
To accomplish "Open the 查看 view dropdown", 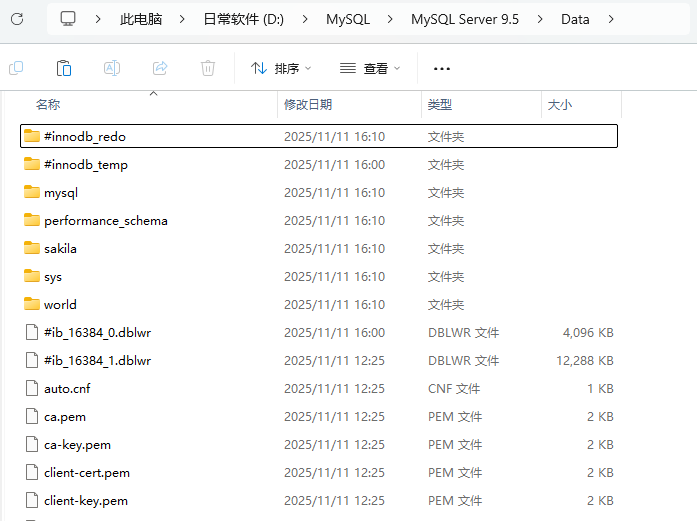I will pyautogui.click(x=370, y=68).
